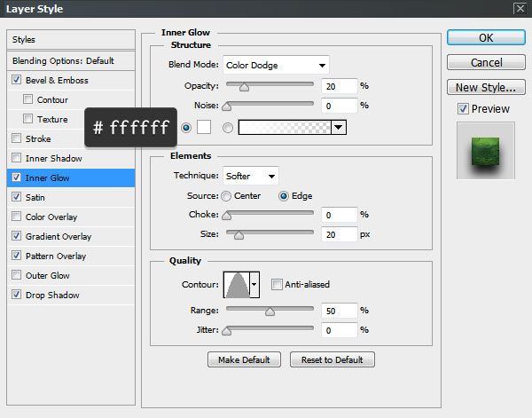Uncheck the Gradient Overlay checkbox
The height and width of the screenshot is (418, 532).
[16, 236]
